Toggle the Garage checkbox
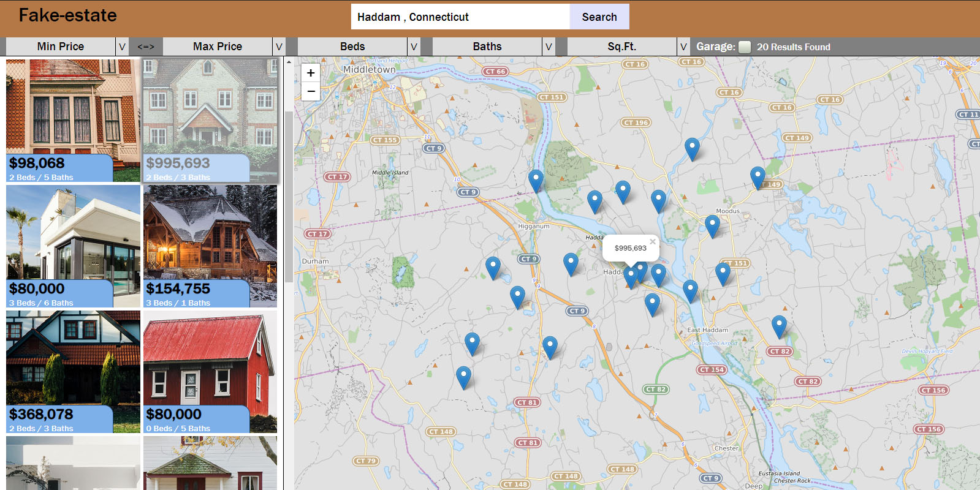This screenshot has width=980, height=490. (745, 47)
